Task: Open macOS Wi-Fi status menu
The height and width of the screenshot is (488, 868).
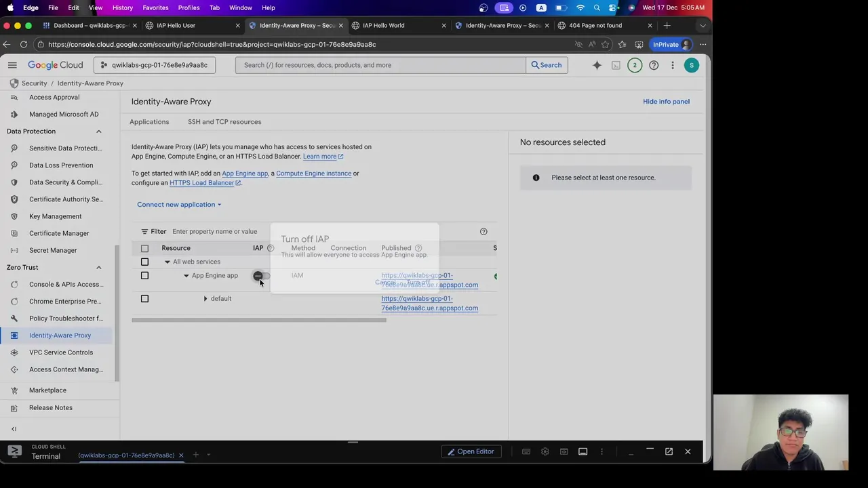Action: [580, 8]
